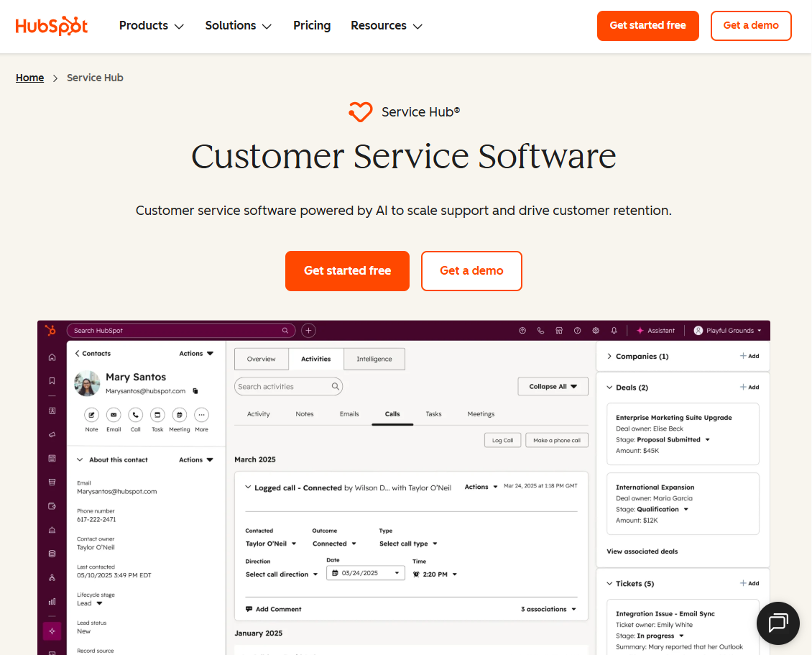Screen dimensions: 812x655
Task: Collapse the Tickets (5) section
Action: tap(609, 584)
